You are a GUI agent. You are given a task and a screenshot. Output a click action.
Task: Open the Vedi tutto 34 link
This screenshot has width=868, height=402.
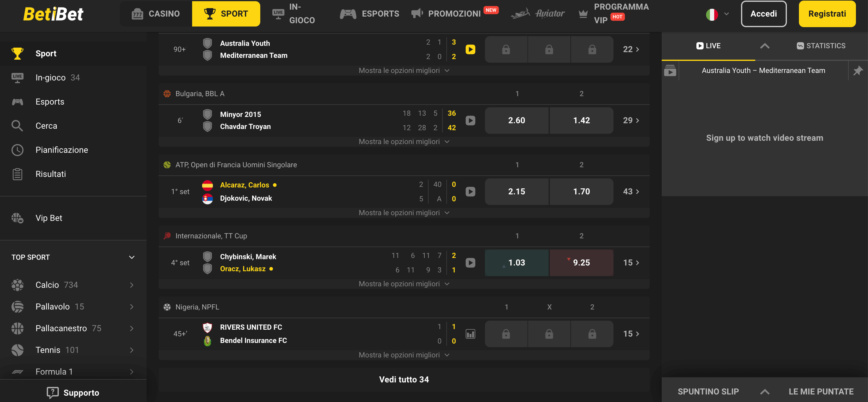[404, 379]
